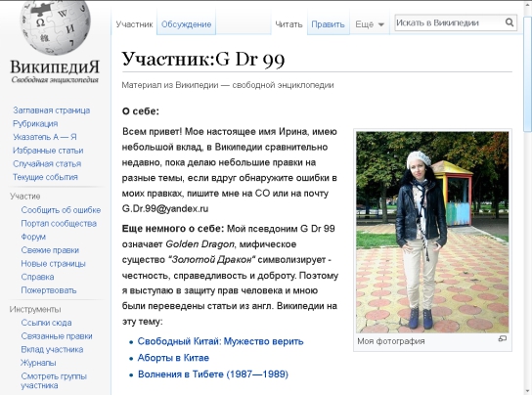Click the Сообщить об ошибке link
This screenshot has width=532, height=396.
click(61, 210)
